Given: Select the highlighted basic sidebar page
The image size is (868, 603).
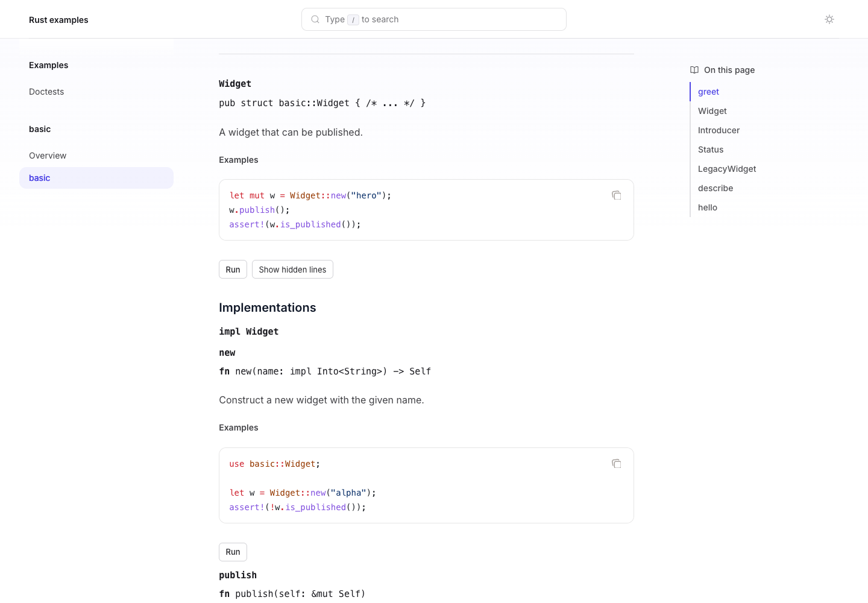Looking at the screenshot, I should coord(96,178).
